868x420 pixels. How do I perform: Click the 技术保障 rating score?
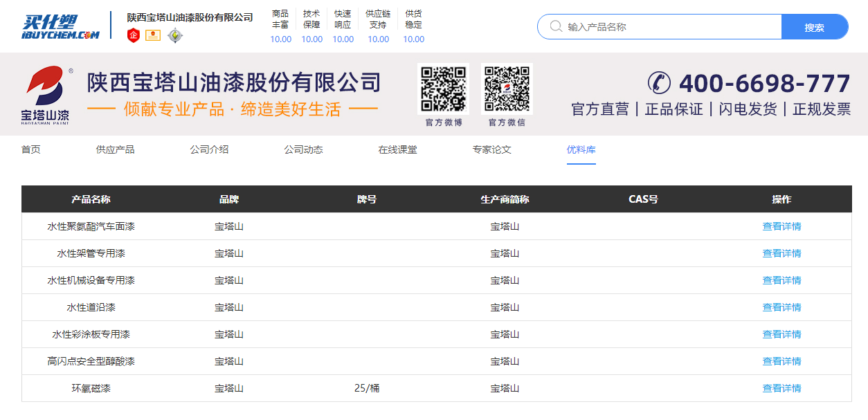click(x=312, y=39)
